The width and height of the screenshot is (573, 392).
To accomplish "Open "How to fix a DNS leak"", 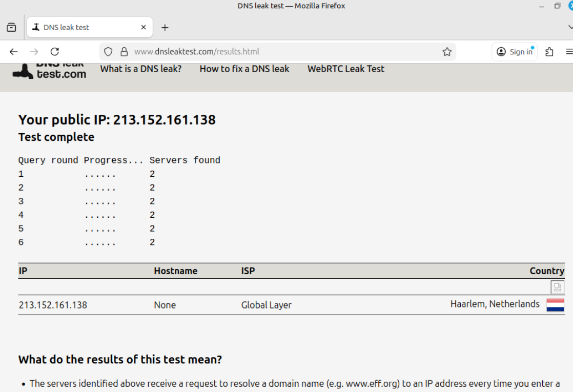I will [x=244, y=69].
